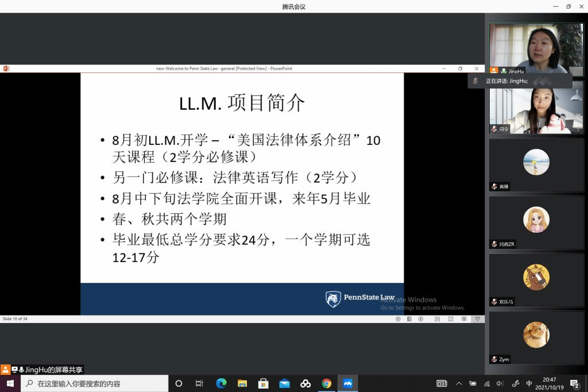Open Windows Task View
This screenshot has height=392, width=588.
coord(199,383)
